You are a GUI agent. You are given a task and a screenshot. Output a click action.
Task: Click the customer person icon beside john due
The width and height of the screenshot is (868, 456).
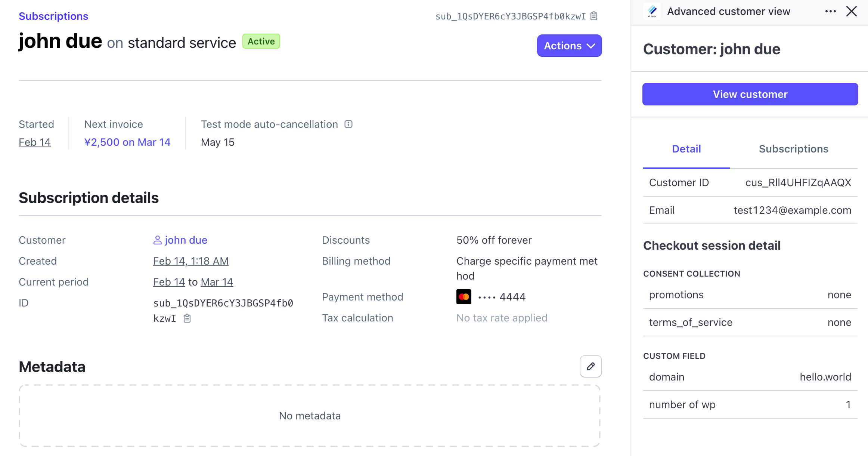coord(157,240)
